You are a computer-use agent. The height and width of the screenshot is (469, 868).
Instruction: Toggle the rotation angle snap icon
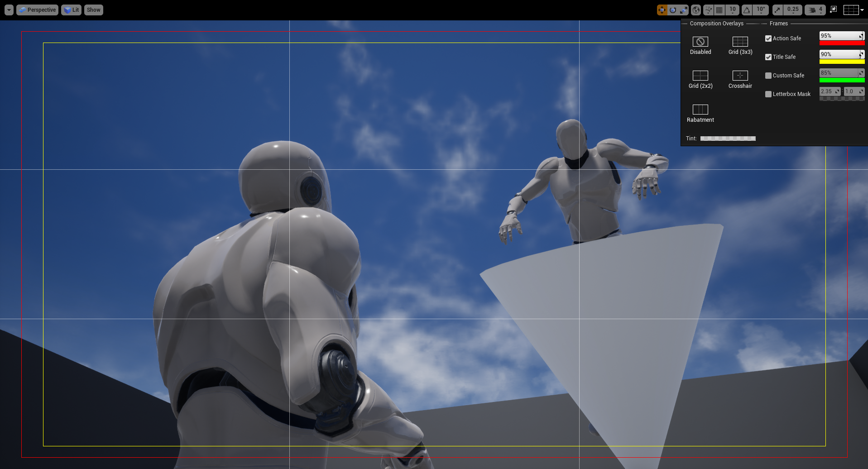[747, 10]
